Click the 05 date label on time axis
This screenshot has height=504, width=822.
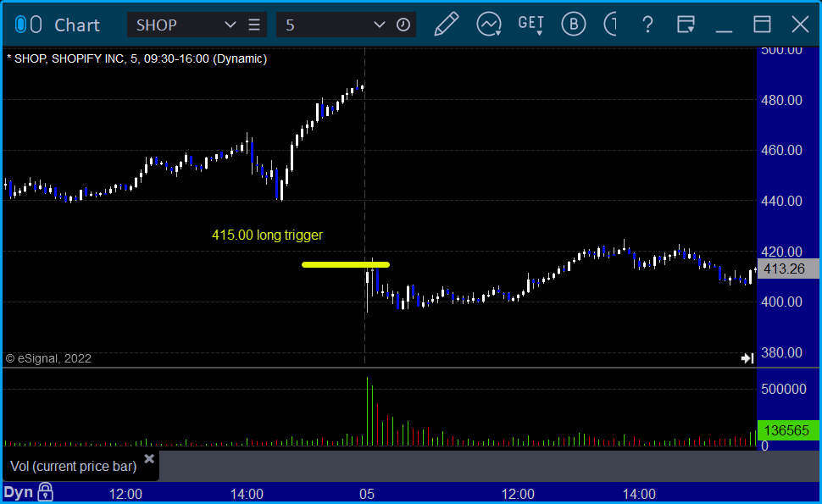(x=367, y=494)
